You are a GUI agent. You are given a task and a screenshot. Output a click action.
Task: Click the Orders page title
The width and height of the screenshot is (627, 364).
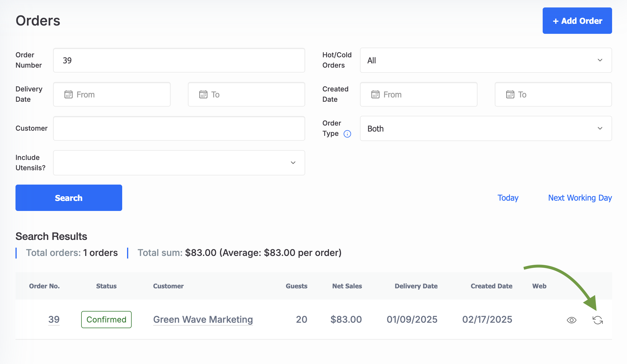[x=38, y=21]
